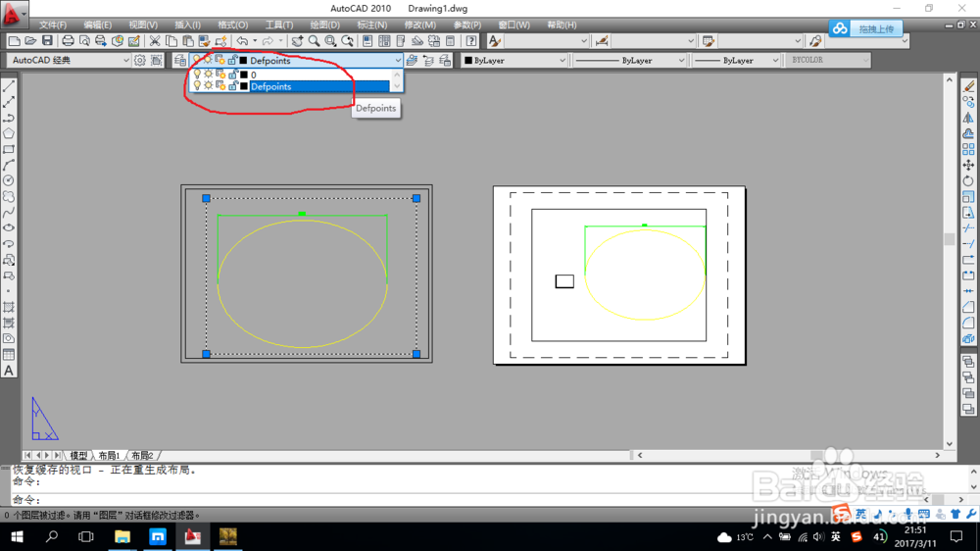Activate the Zoom realtime magnifier
Screen dimensions: 980x551
[314, 41]
